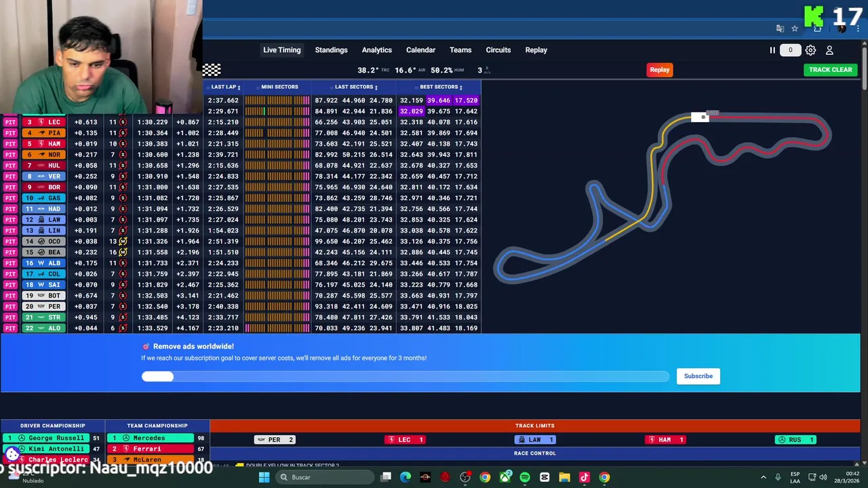Open Task View in taskbar
This screenshot has height=488, width=868.
(386, 477)
